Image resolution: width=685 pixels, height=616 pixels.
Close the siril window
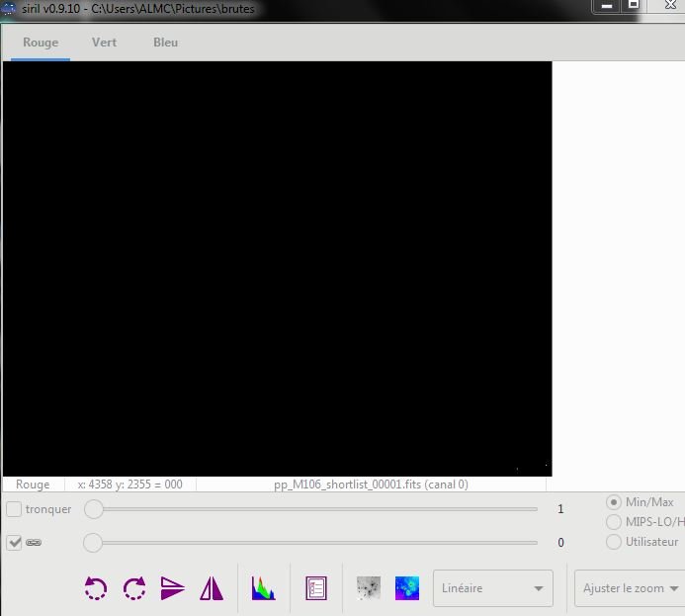tap(668, 6)
